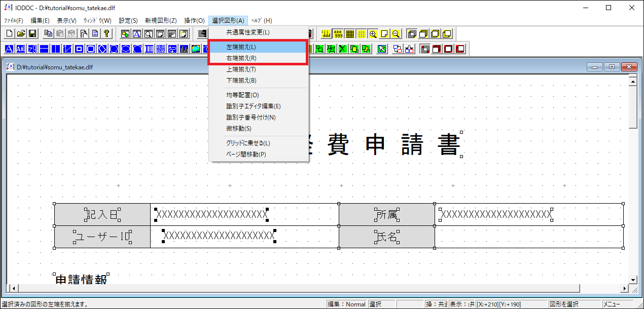Choose 左端揃え(L) from the menu
The height and width of the screenshot is (309, 644).
point(258,47)
